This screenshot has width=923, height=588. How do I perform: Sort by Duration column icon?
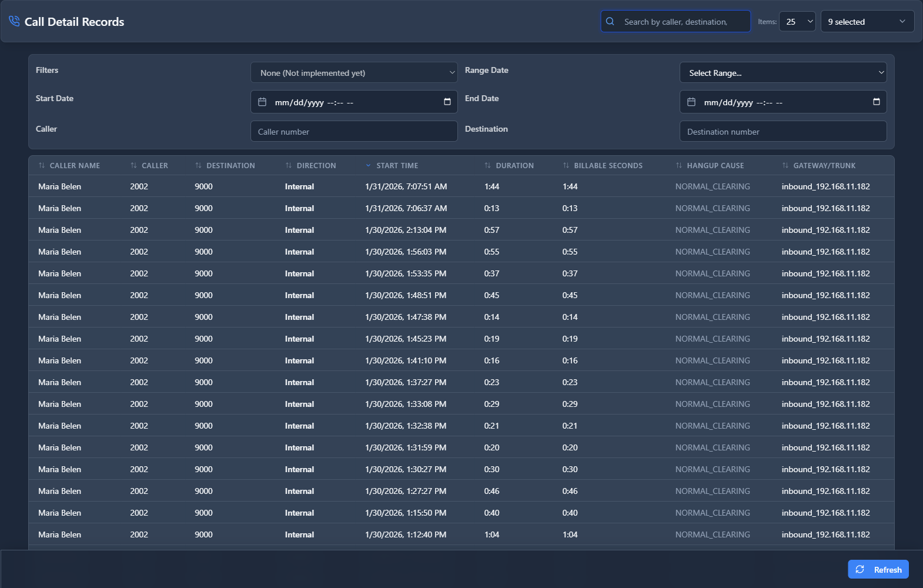click(487, 166)
